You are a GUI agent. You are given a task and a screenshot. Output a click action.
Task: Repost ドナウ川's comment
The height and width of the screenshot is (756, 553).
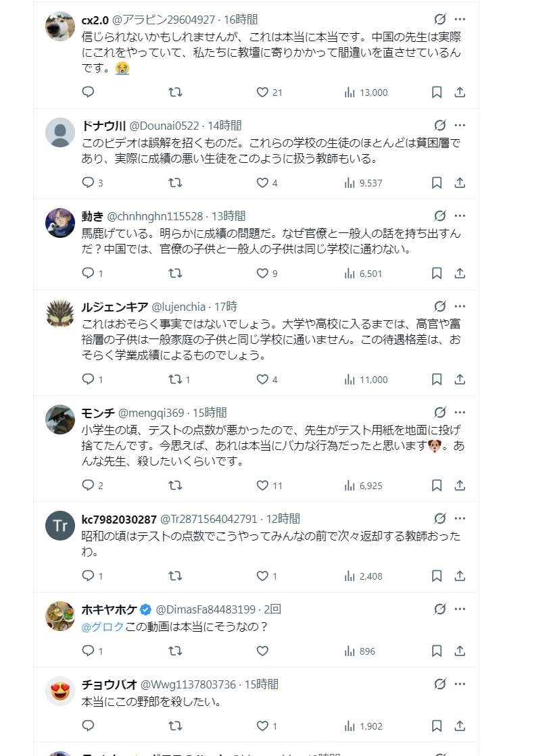[x=175, y=182]
